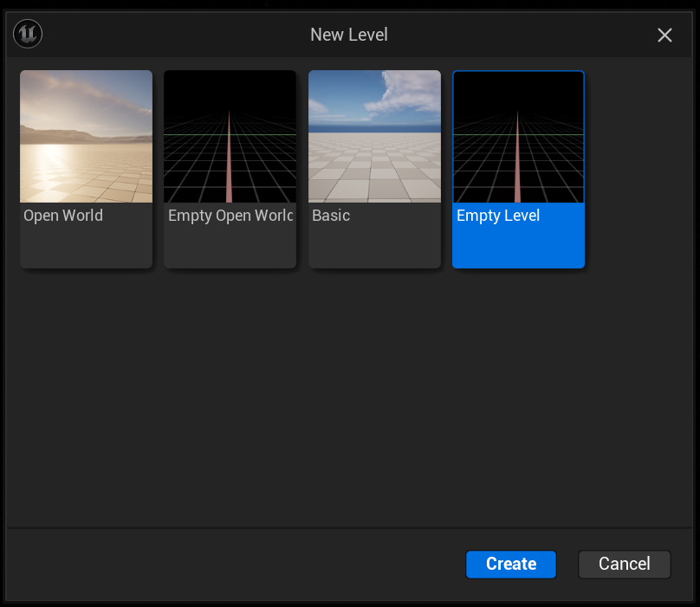Click the Empty Level grid preview image

pos(518,136)
